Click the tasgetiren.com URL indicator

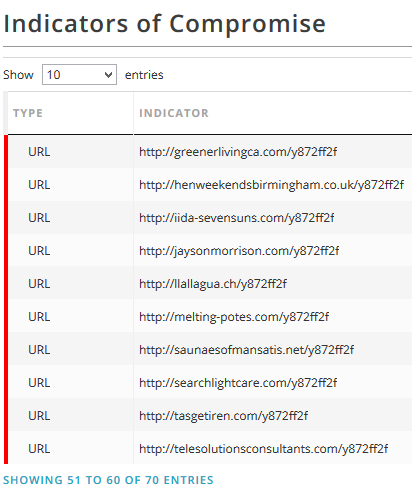[223, 416]
